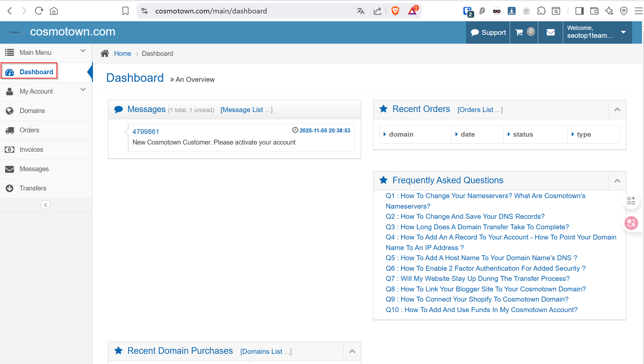Open the Brave wallet icon

coord(594,11)
